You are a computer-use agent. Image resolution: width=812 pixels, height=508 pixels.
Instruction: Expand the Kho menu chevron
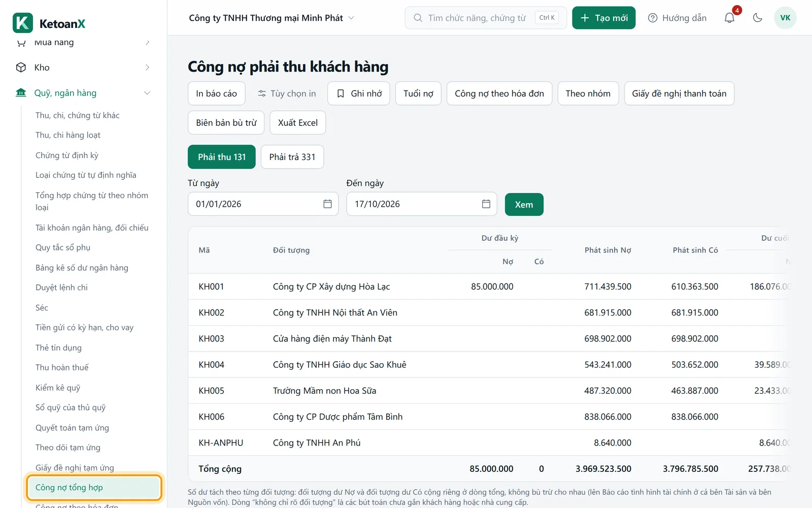[147, 68]
